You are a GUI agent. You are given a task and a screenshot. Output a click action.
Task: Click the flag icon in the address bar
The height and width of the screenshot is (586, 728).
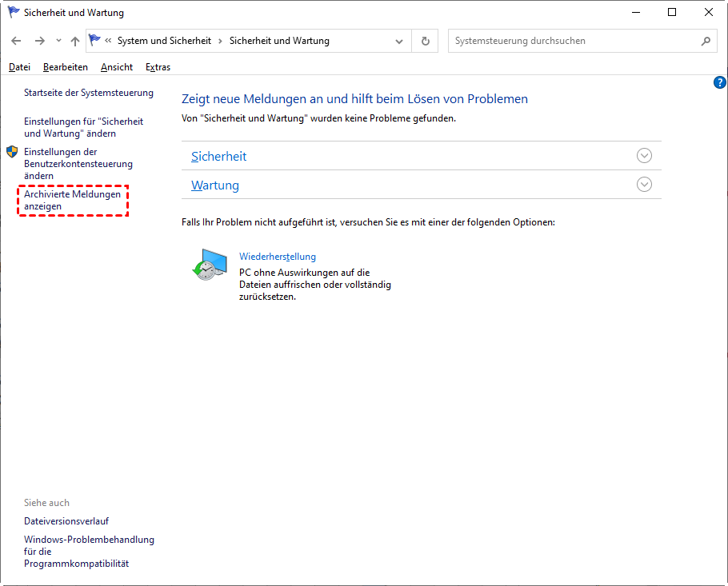click(94, 40)
